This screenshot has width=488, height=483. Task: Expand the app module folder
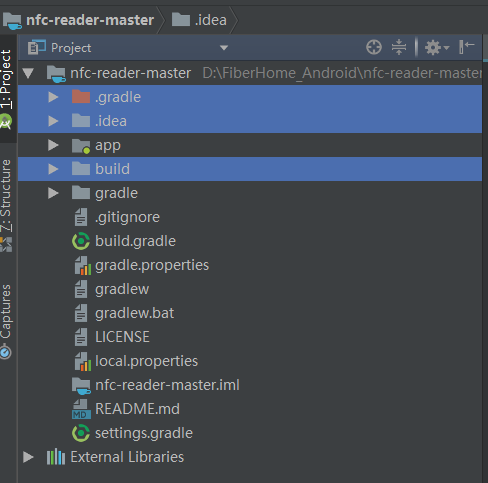click(x=53, y=145)
